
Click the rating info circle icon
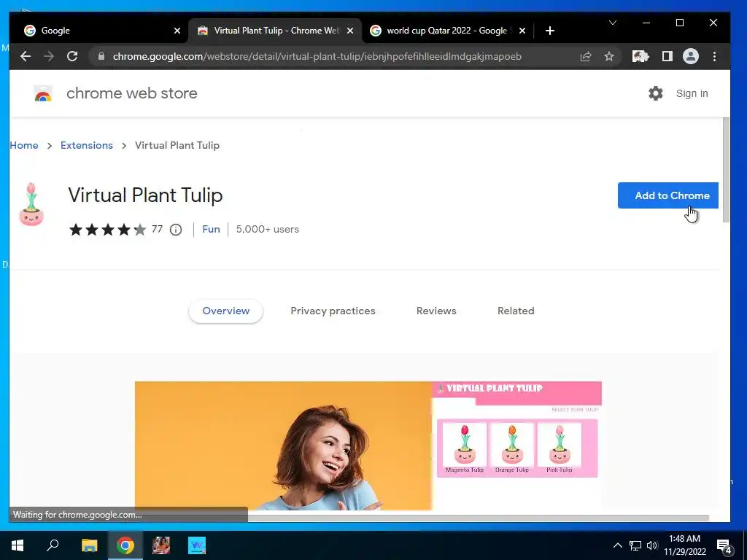[176, 230]
